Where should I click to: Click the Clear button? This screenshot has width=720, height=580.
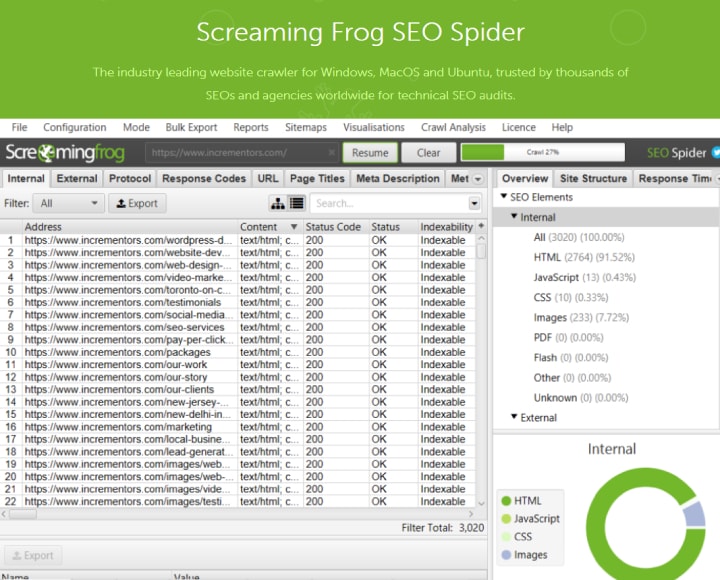pos(428,152)
